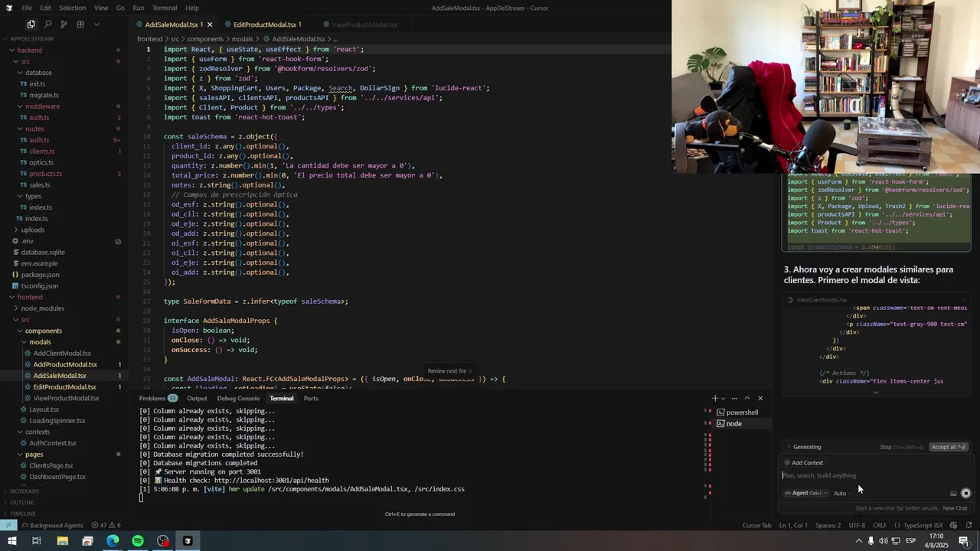Image resolution: width=980 pixels, height=551 pixels.
Task: Expand the node_modules folder
Action: pyautogui.click(x=42, y=308)
